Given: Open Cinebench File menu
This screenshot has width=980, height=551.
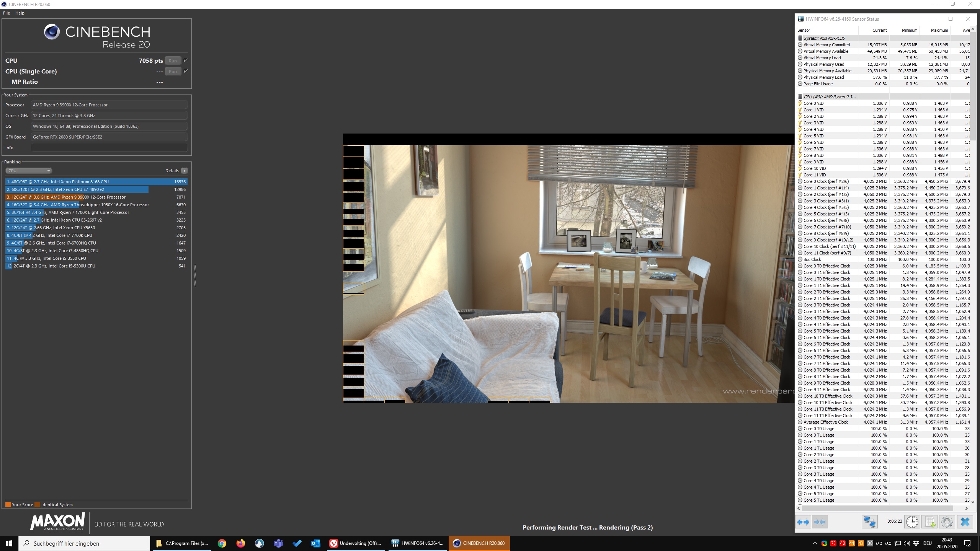Looking at the screenshot, I should [x=7, y=13].
